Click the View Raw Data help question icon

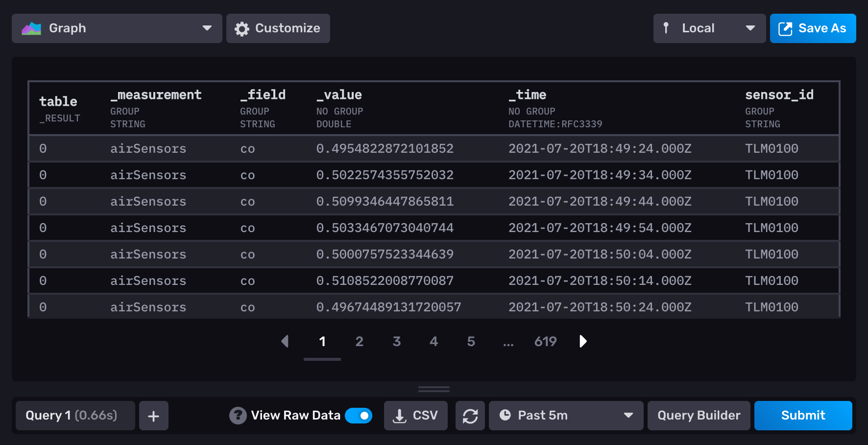click(238, 415)
